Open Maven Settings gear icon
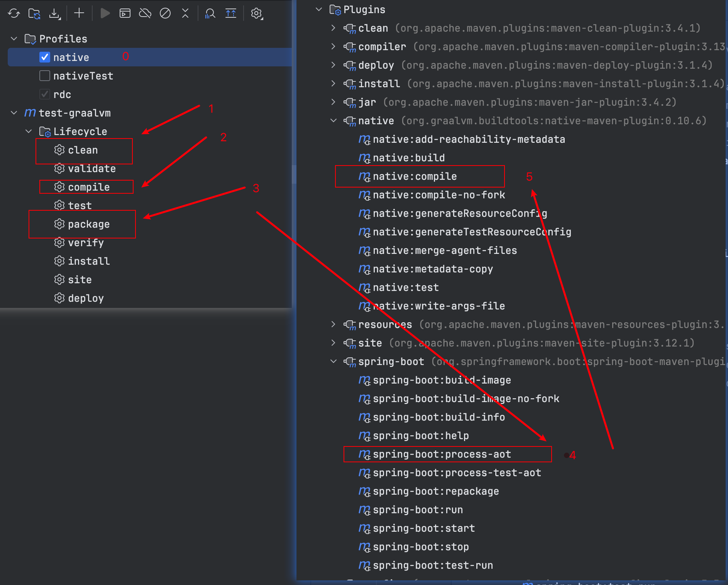728x585 pixels. 257,14
